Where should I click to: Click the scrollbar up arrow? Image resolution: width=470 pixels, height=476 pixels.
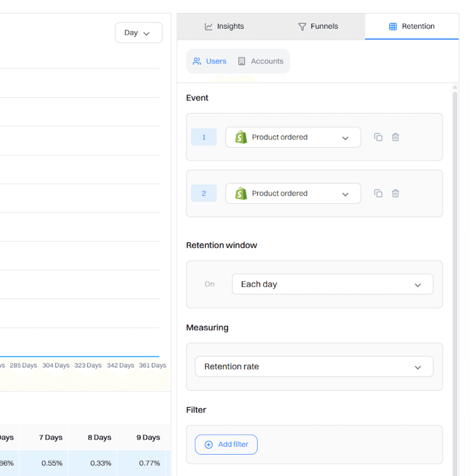pyautogui.click(x=455, y=87)
